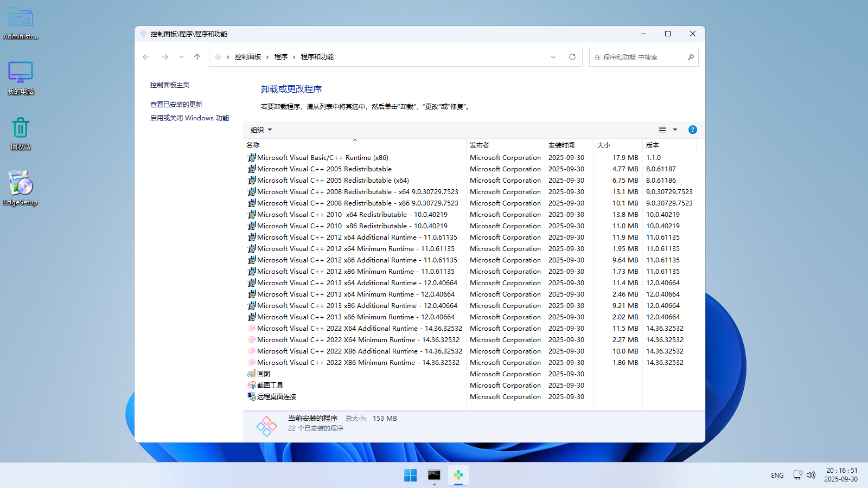Select the 控制面板 breadcrumb segment
This screenshot has height=488, width=868.
point(248,57)
